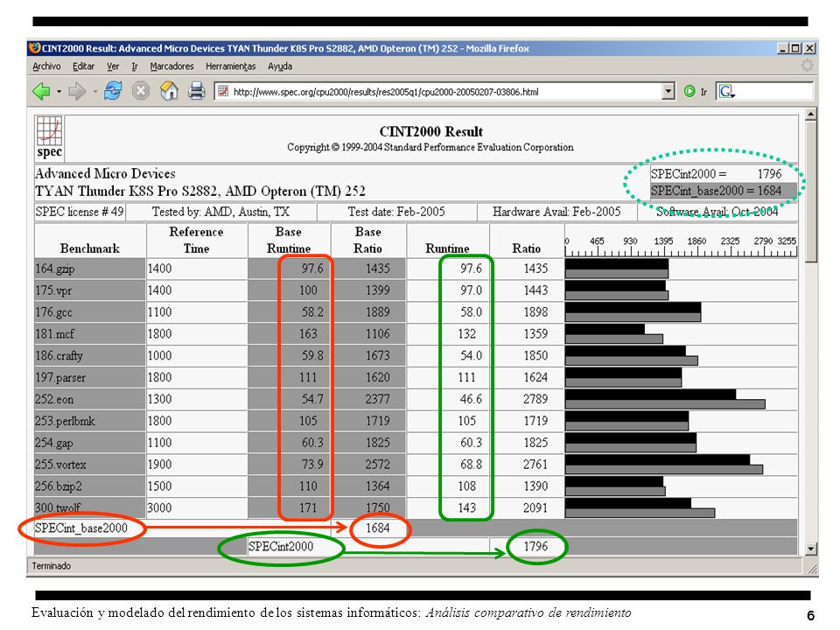Click the 164.gzip benchmark cell
The image size is (840, 630).
(x=90, y=269)
